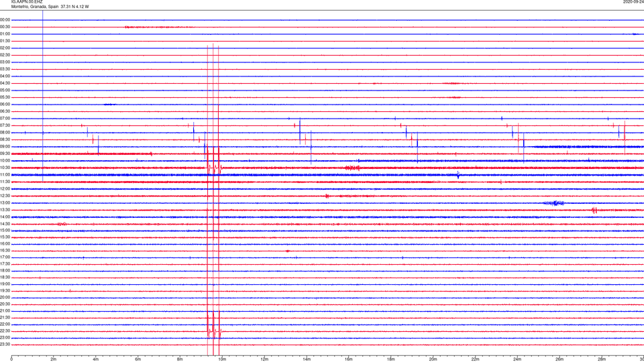Click the 16:30 trace label
This screenshot has width=644, height=362.
coord(5,250)
